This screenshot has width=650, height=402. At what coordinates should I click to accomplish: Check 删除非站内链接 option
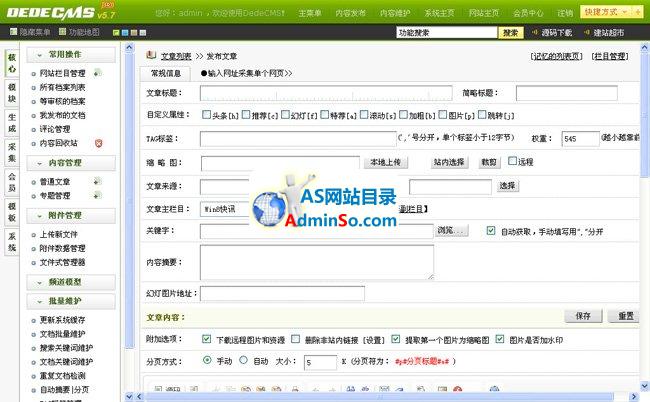(296, 339)
